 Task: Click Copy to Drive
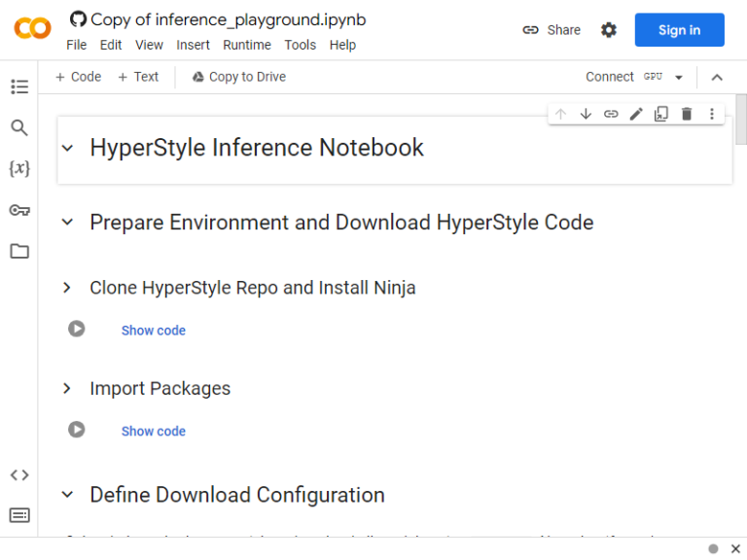(x=239, y=77)
